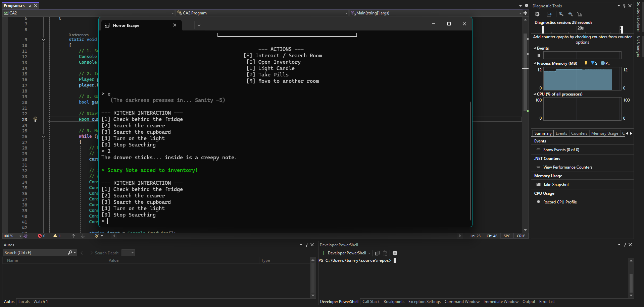Expand the terminal window new-tab dropdown chevron
Viewport: 644px width, 307px height.
[x=199, y=25]
